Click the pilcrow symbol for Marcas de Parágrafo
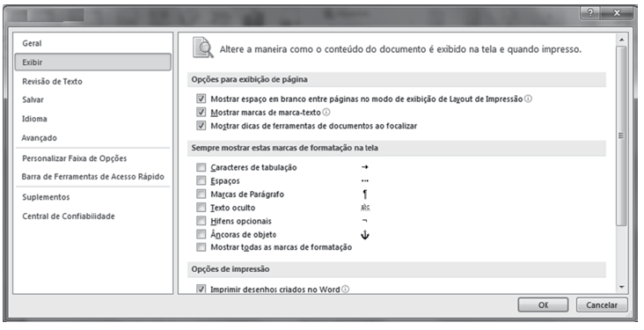The width and height of the screenshot is (644, 330). tap(365, 194)
